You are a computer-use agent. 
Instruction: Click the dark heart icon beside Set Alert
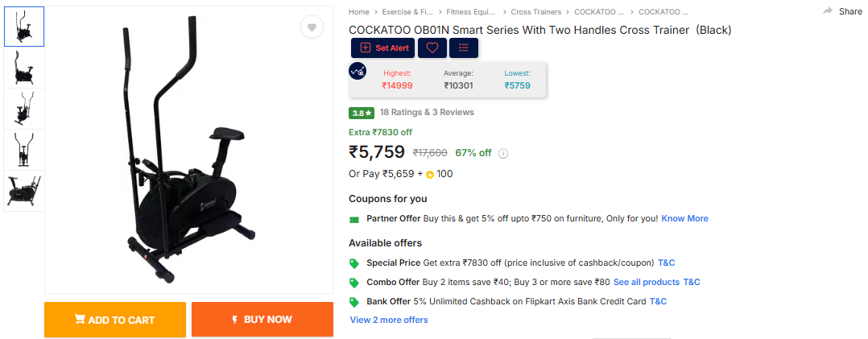point(432,48)
